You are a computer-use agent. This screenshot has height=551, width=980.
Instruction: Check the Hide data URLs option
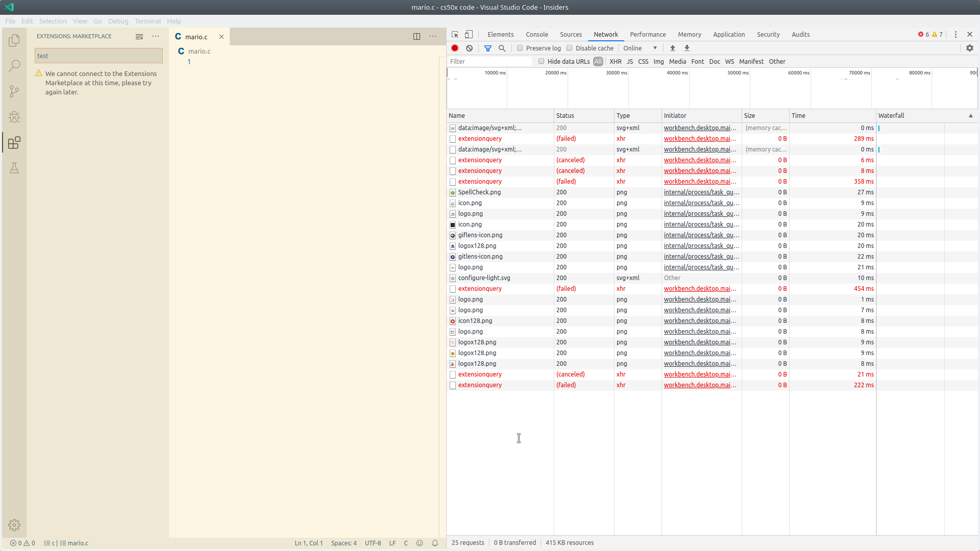542,61
